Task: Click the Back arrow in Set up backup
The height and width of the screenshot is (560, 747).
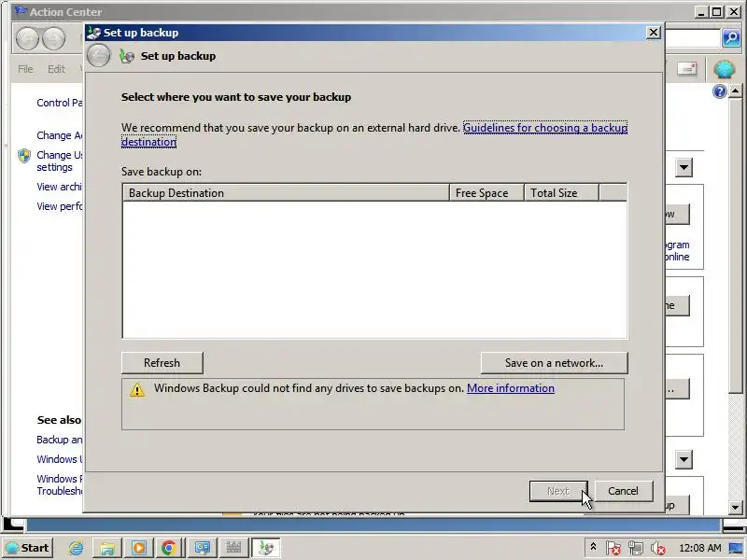Action: click(x=99, y=56)
